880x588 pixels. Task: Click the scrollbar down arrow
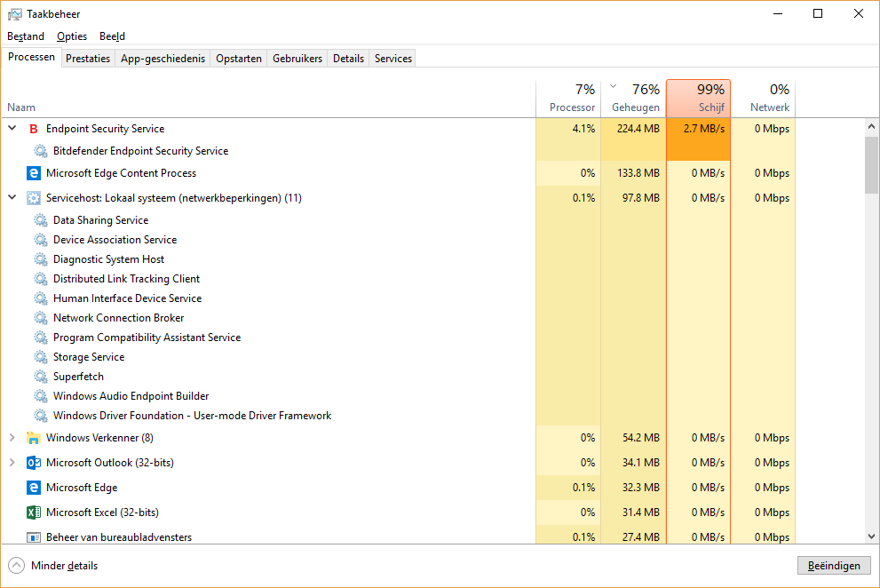point(872,536)
